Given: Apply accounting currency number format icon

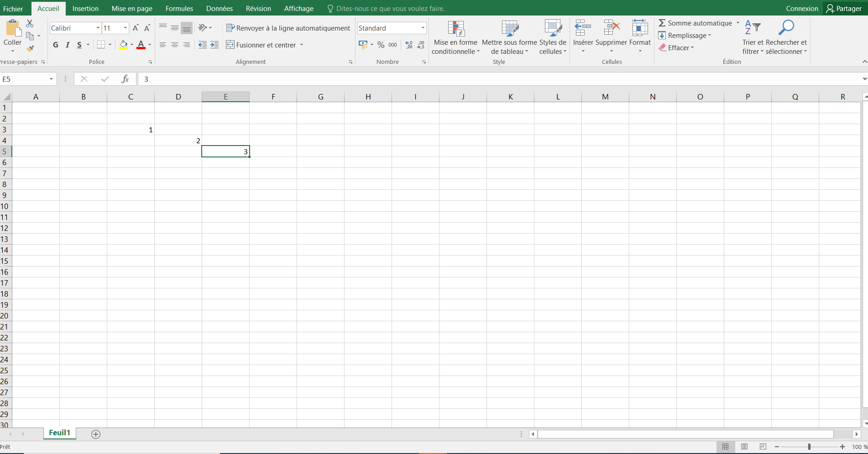Looking at the screenshot, I should [x=363, y=45].
